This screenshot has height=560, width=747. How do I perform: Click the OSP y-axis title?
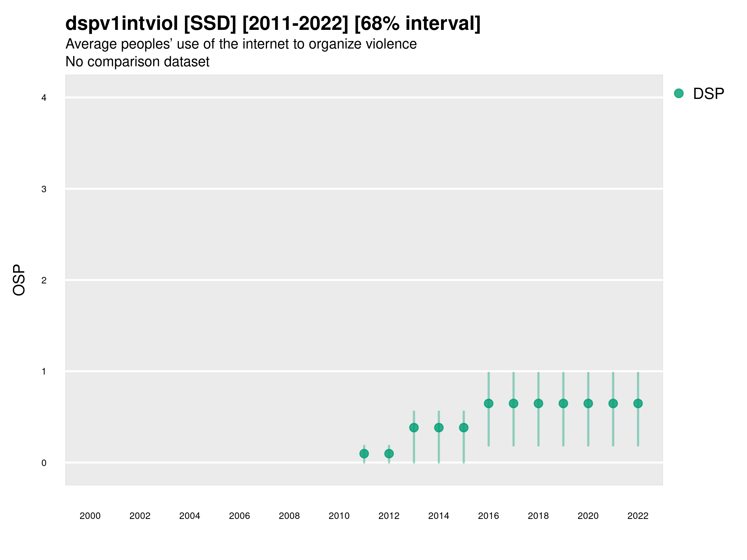pyautogui.click(x=19, y=280)
